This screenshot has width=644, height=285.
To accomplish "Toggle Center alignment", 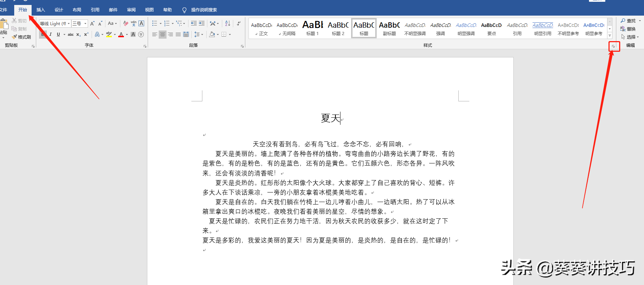I will pyautogui.click(x=163, y=34).
